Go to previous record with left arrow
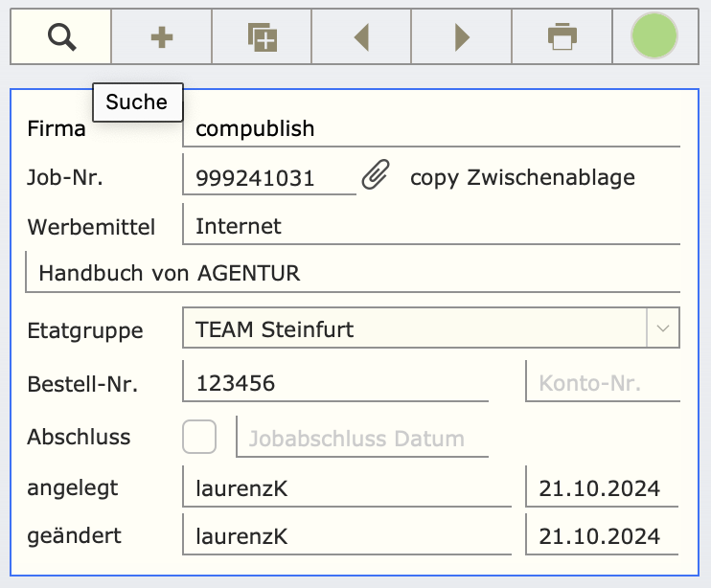The image size is (711, 588). point(361,37)
